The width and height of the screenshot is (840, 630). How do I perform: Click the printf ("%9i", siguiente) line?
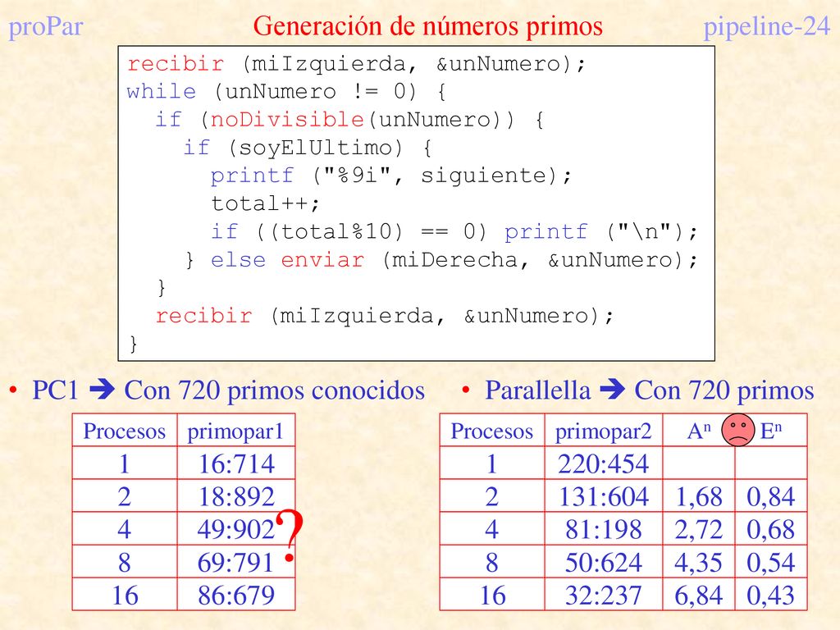(x=391, y=176)
